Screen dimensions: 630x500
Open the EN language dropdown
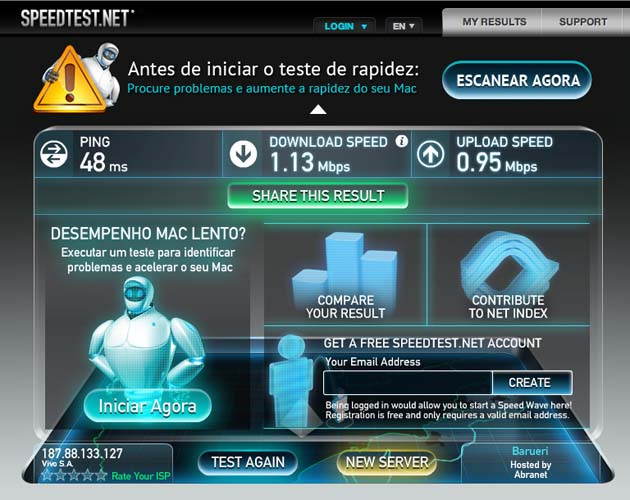403,27
